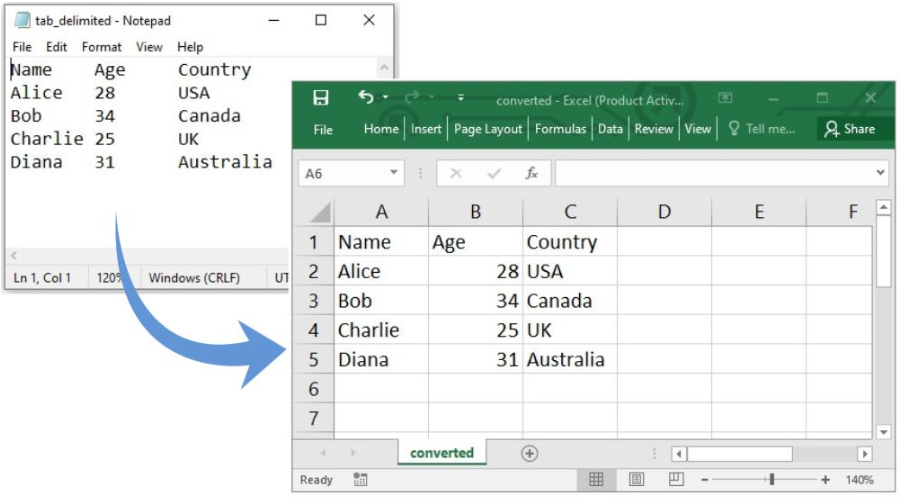Click the Undo arrow in Excel
902x498 pixels.
point(366,98)
